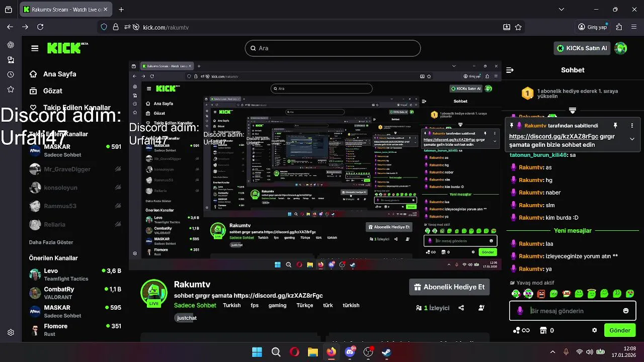Screen dimensions: 644x362
Task: Open the shield tracking protection icon
Action: [104, 27]
